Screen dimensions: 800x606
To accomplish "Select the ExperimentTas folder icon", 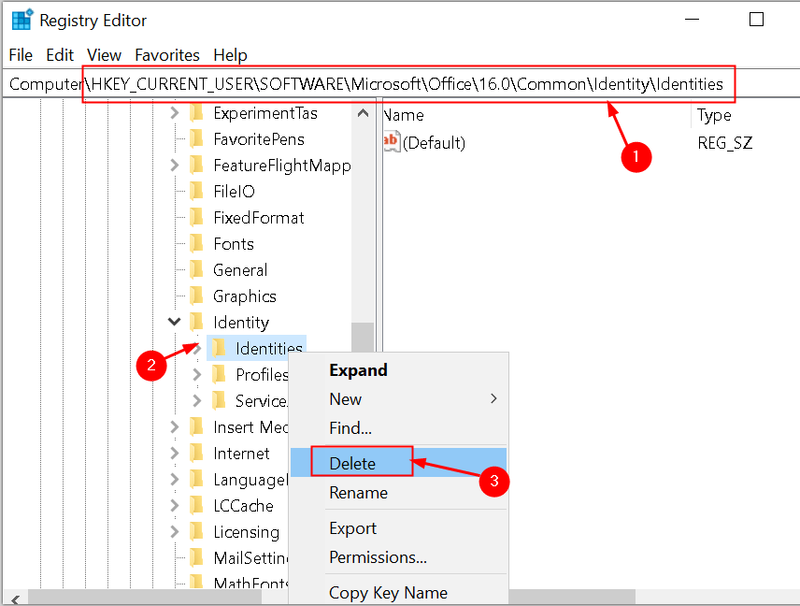I will point(196,113).
